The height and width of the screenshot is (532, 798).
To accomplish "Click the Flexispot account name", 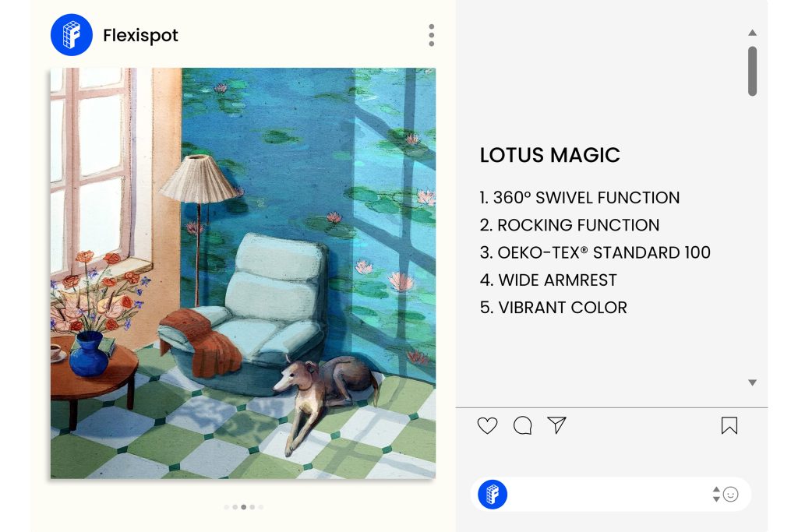I will coord(140,36).
